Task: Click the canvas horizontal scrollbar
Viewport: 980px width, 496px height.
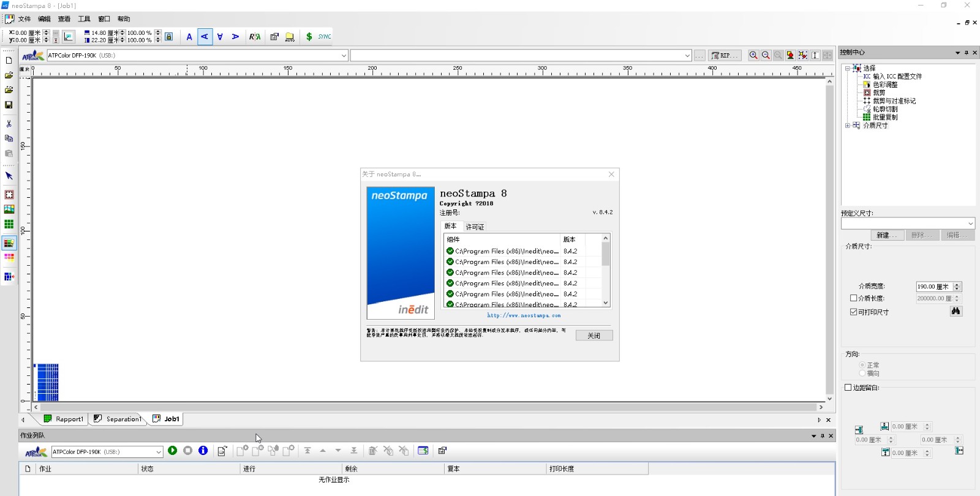Action: pos(428,407)
